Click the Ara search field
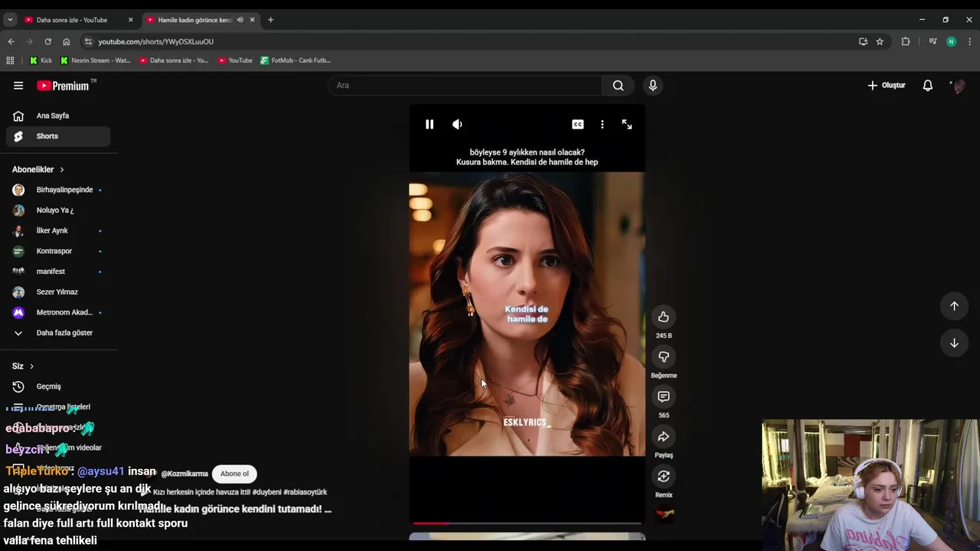The height and width of the screenshot is (551, 980). (x=465, y=85)
